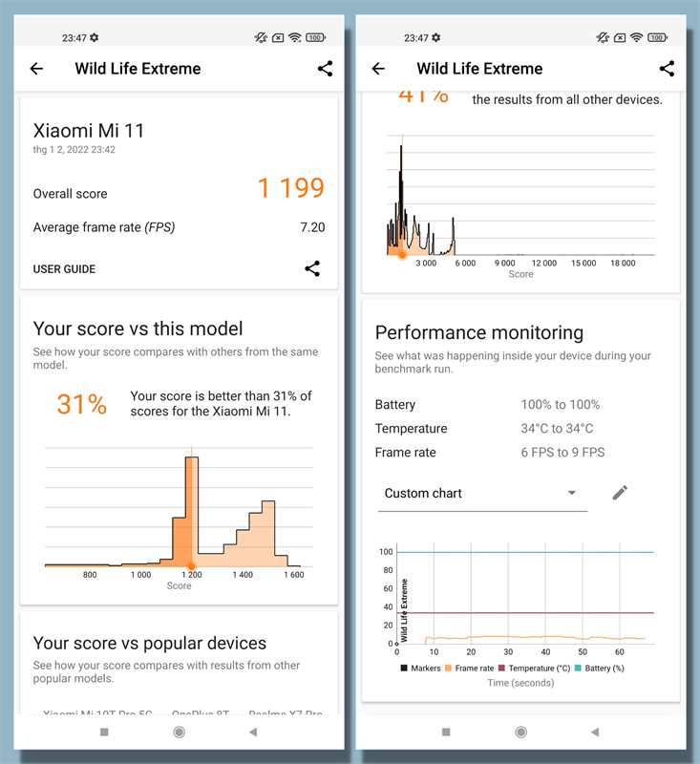Click the Custom chart dropdown arrow
This screenshot has height=764, width=700.
tap(572, 493)
